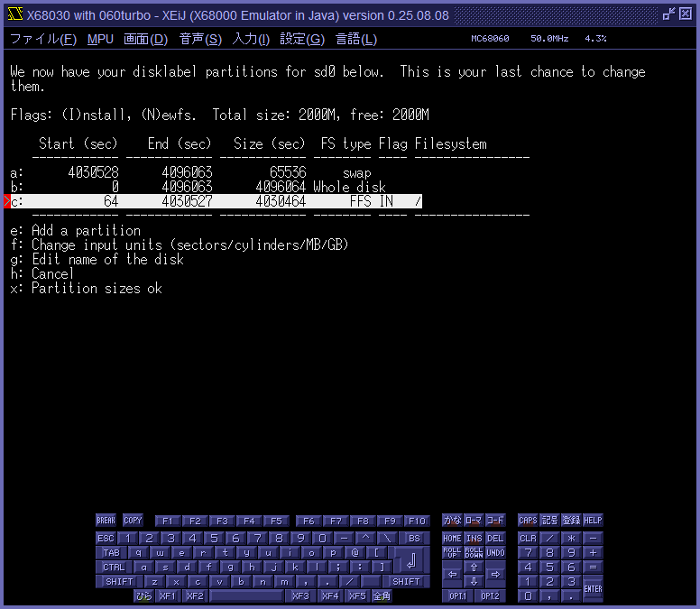Toggle the コード code input key
This screenshot has height=609, width=700.
pos(495,521)
